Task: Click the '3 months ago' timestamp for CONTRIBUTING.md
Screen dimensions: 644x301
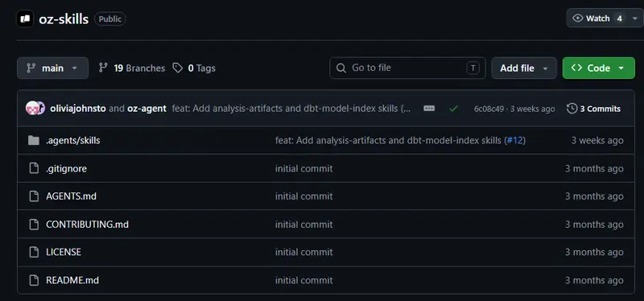Action: click(594, 225)
